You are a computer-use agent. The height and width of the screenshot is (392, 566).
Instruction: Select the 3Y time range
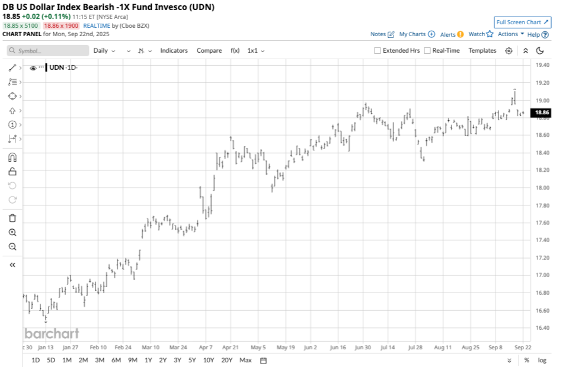(177, 360)
